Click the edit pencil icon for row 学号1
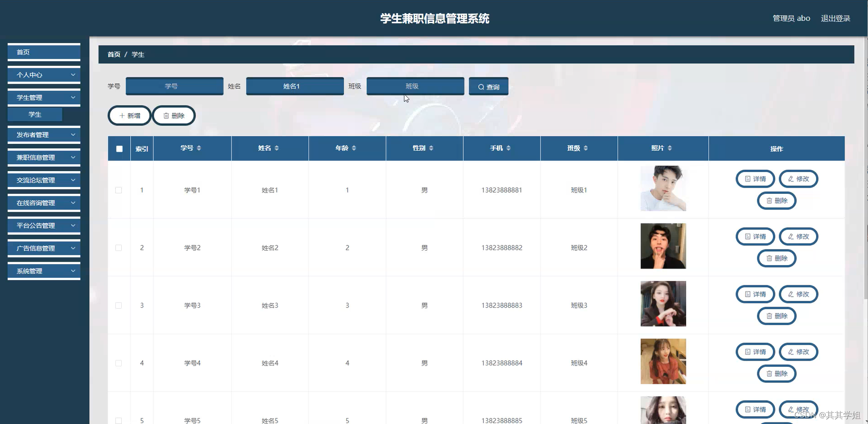 tap(791, 179)
